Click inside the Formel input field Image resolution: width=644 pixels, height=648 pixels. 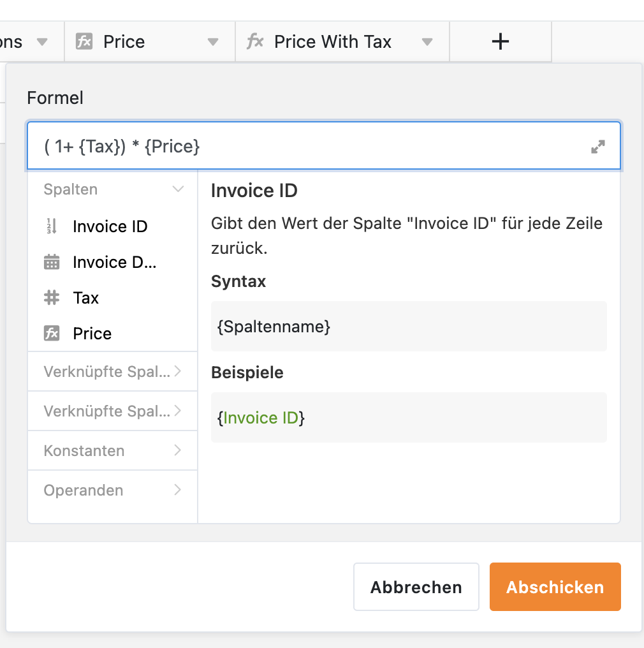tap(314, 146)
